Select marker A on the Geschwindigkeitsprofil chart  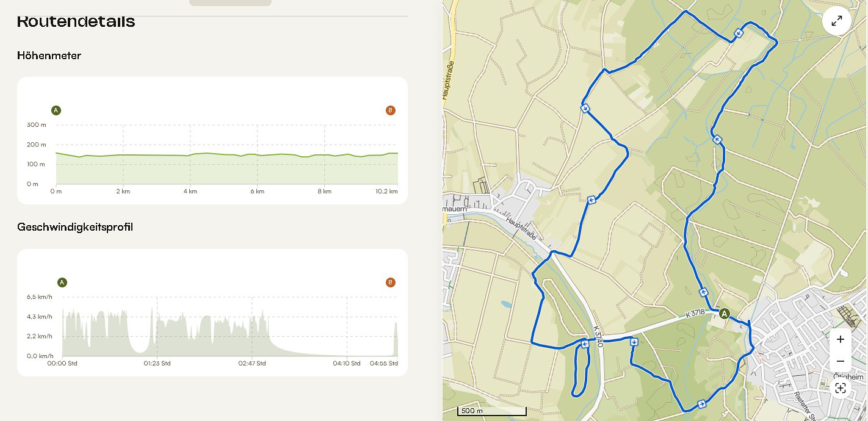(x=62, y=282)
